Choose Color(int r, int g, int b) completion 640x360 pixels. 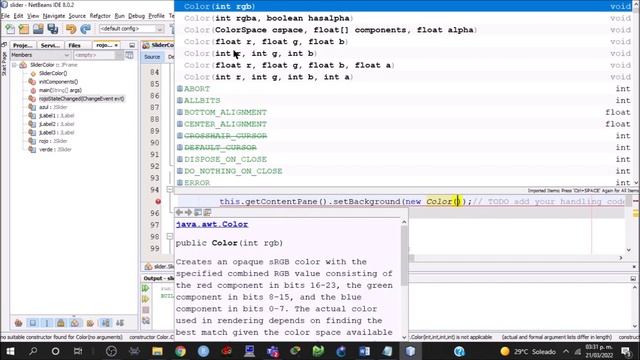[404, 53]
